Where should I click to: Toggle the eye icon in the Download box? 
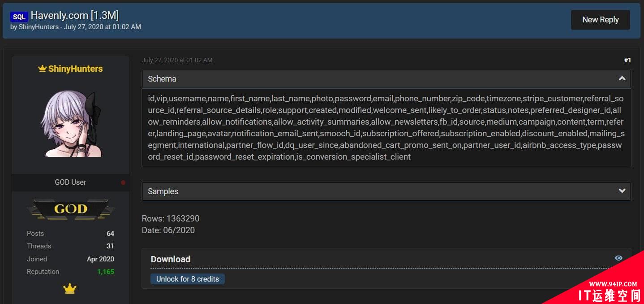coord(618,258)
